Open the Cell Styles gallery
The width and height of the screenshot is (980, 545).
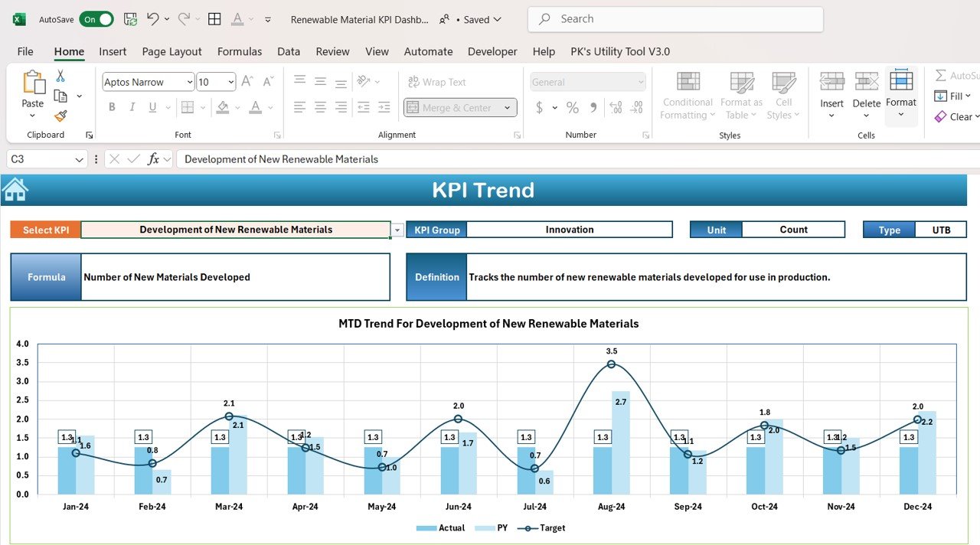pos(783,96)
